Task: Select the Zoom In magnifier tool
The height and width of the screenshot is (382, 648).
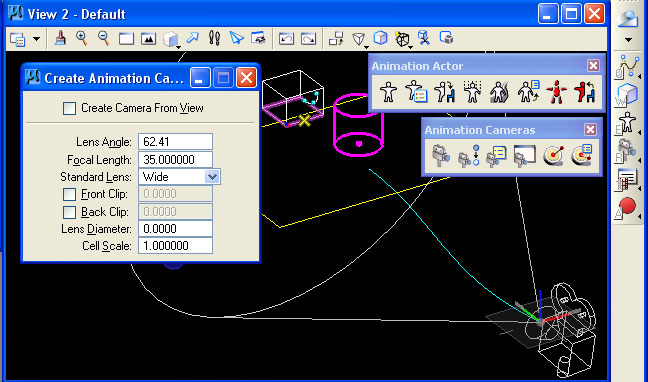Action: click(82, 38)
